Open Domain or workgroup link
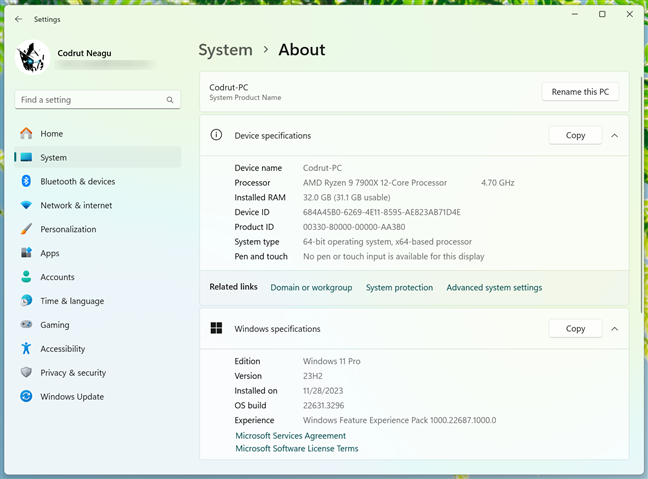 click(311, 288)
